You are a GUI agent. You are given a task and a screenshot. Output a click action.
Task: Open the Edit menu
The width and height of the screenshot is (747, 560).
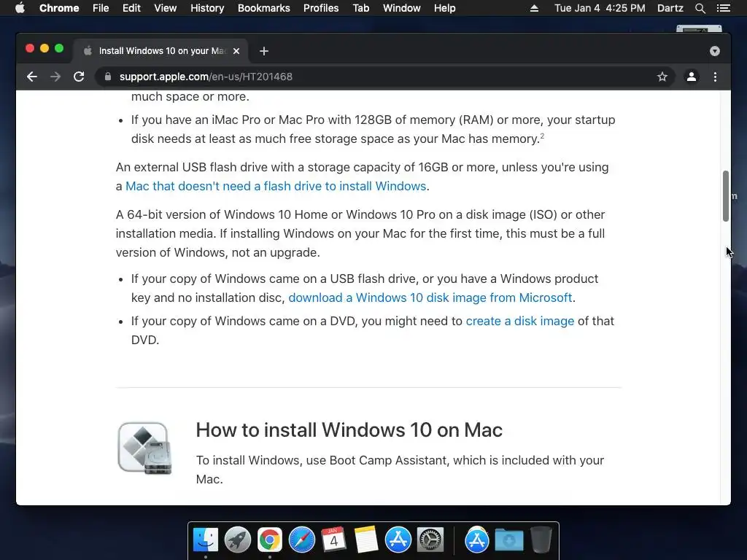(131, 8)
